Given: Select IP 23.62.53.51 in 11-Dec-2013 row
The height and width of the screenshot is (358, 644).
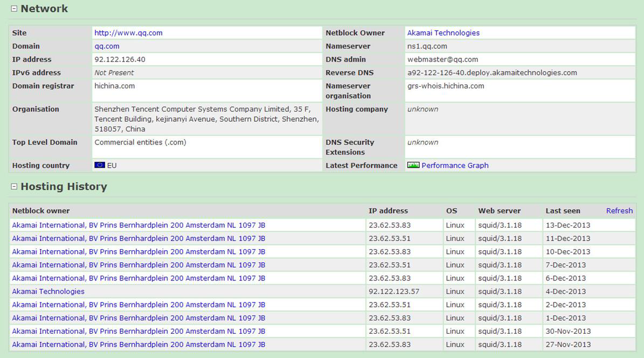Looking at the screenshot, I should tap(390, 238).
